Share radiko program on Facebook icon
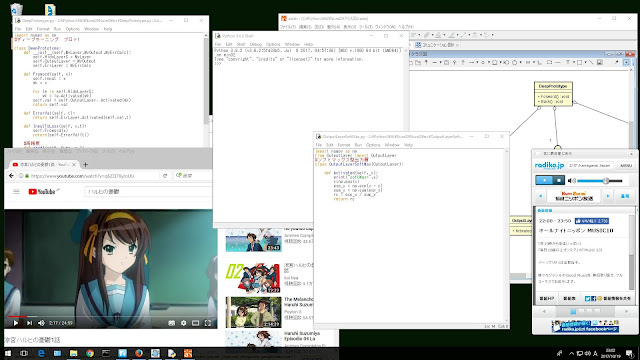This screenshot has height=360, width=640. click(x=593, y=298)
